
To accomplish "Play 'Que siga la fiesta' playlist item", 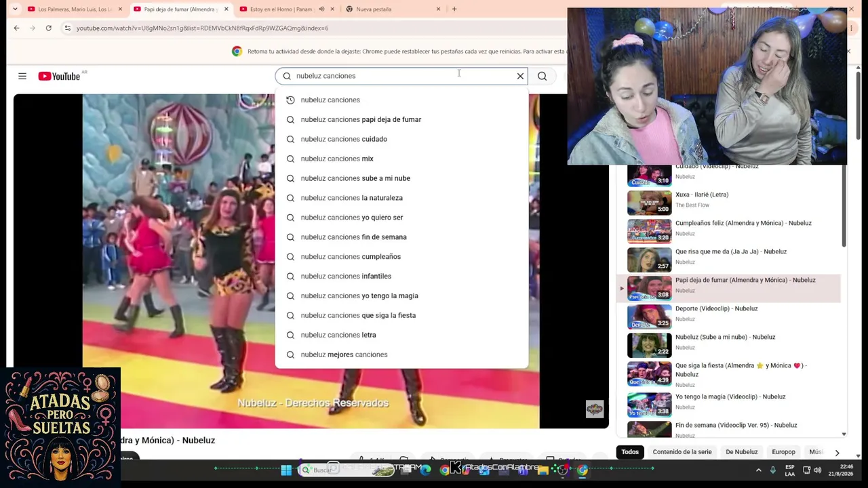I will 729,374.
